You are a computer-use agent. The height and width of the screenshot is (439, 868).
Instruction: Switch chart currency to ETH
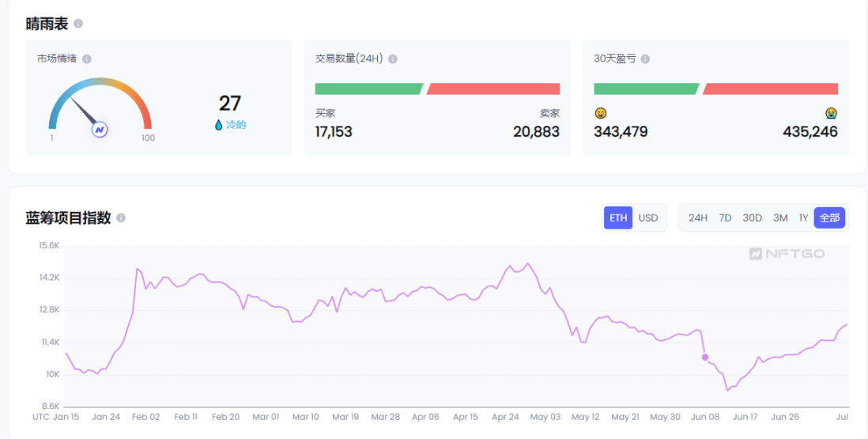pyautogui.click(x=618, y=218)
